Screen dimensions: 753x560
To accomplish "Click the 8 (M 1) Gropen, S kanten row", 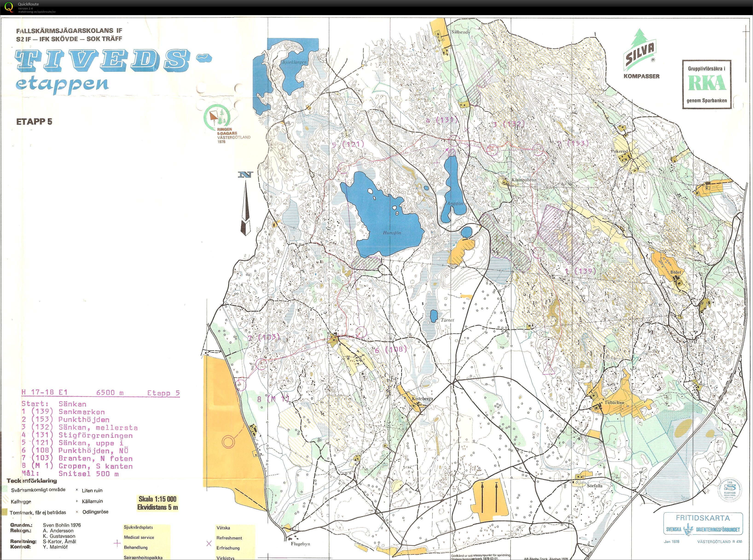I will (x=77, y=466).
